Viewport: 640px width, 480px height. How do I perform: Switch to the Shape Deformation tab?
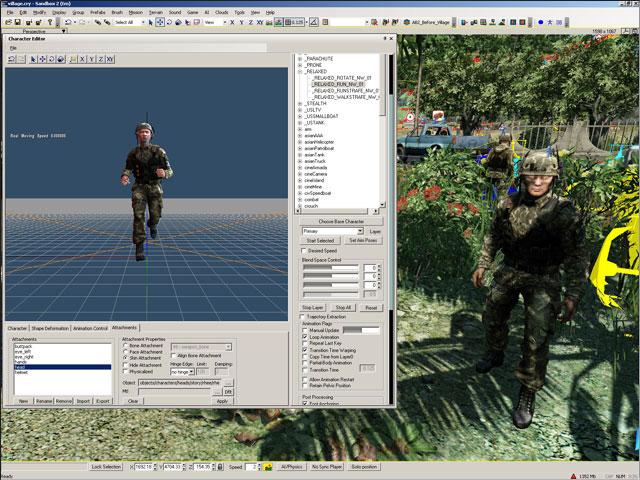(x=50, y=328)
